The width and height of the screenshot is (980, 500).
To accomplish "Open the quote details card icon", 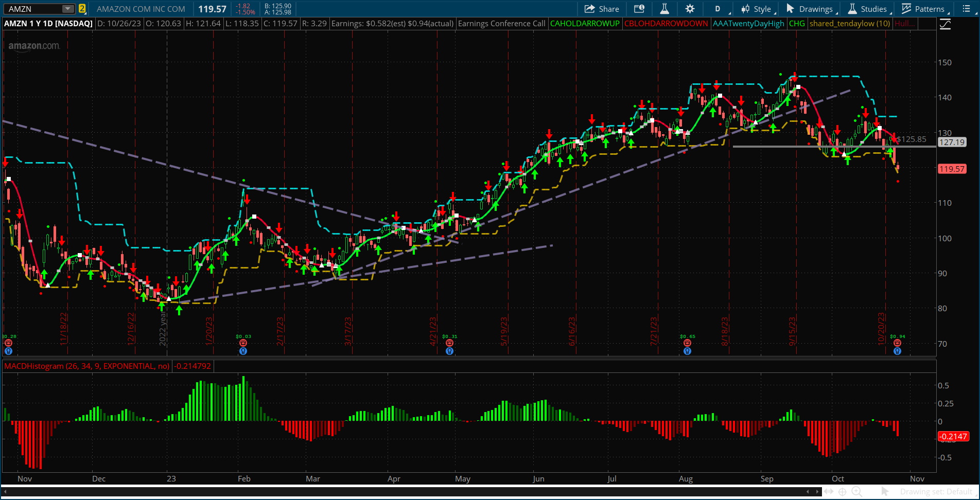I will coord(639,9).
